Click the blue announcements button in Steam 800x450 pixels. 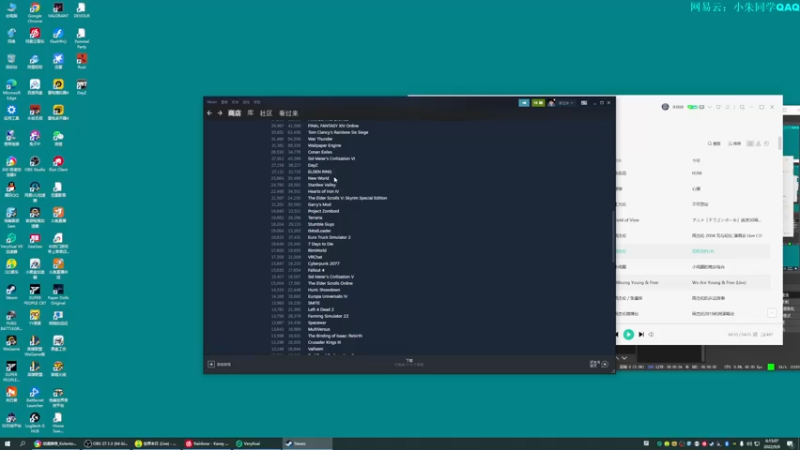point(524,103)
